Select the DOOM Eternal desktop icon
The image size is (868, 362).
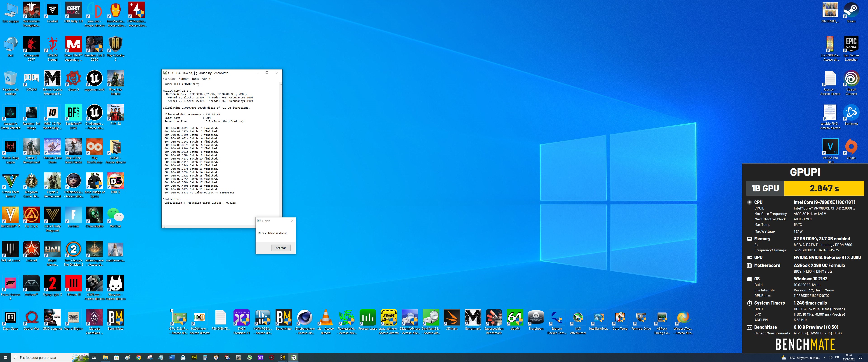(x=53, y=49)
